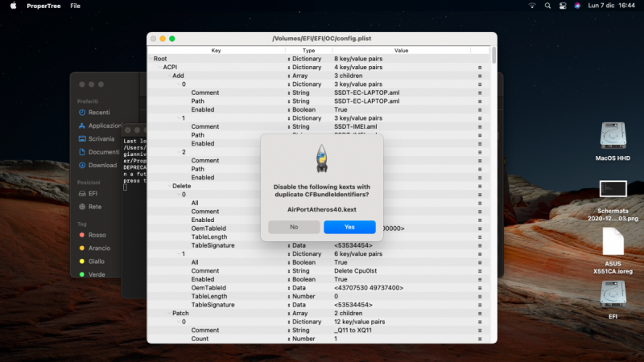Click the Wi-Fi status icon
644x362 pixels.
click(532, 6)
